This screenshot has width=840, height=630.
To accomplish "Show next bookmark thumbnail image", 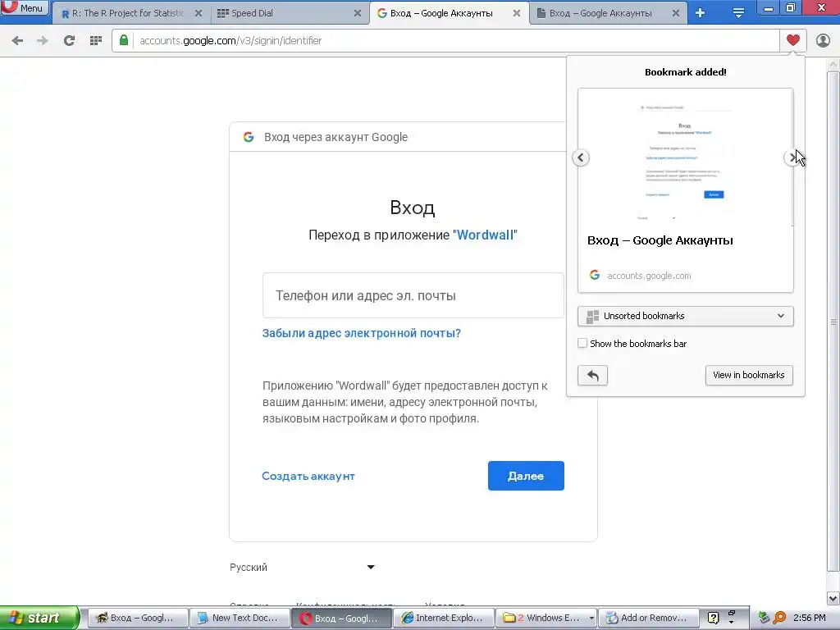I will tap(792, 157).
